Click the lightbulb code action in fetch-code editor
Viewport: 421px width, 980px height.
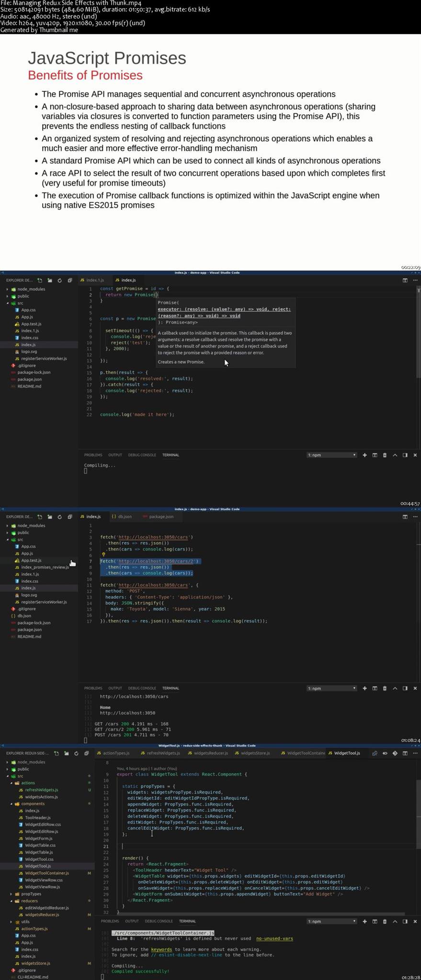(x=103, y=555)
